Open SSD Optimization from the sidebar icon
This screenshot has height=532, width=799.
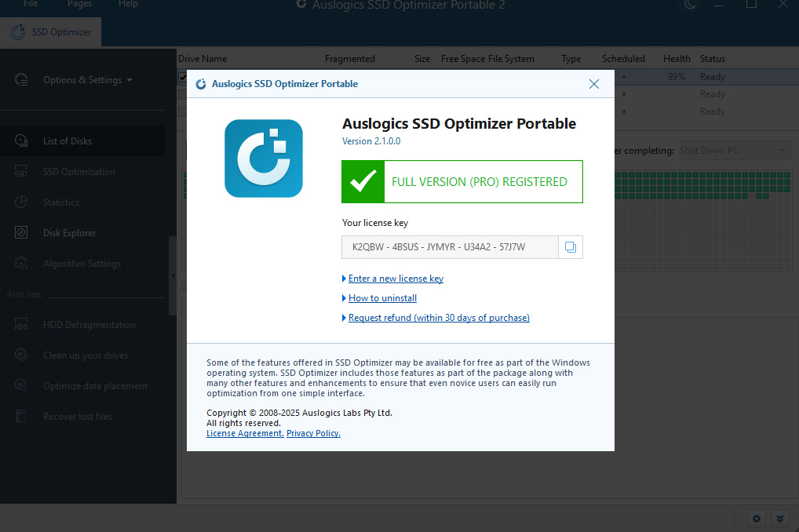[21, 172]
